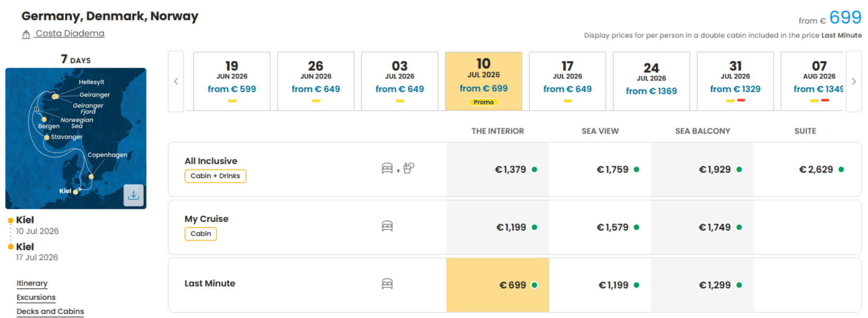The width and height of the screenshot is (868, 318).
Task: Choose All Inclusive sea balcony at €1,929
Action: tap(702, 170)
